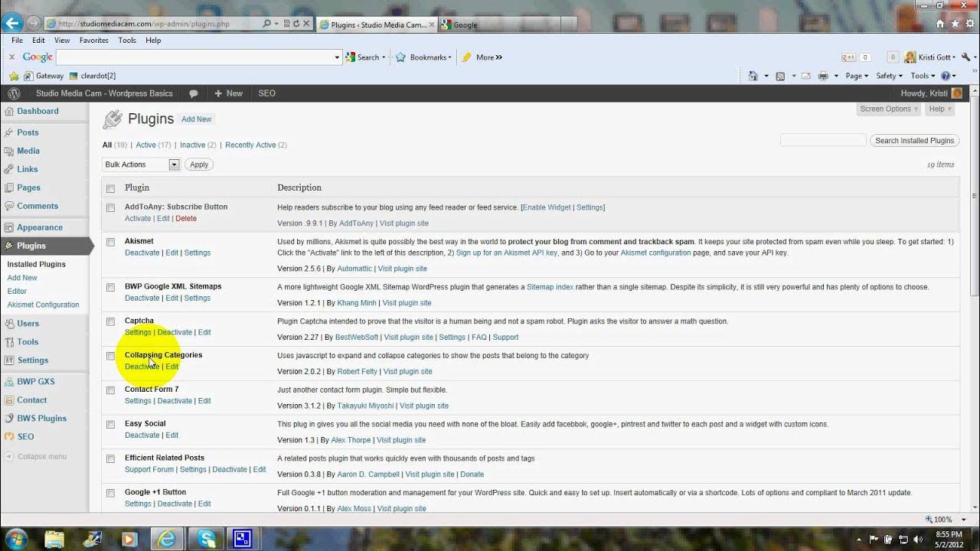Click the IE home icon in command bar
980x551 pixels.
(753, 76)
